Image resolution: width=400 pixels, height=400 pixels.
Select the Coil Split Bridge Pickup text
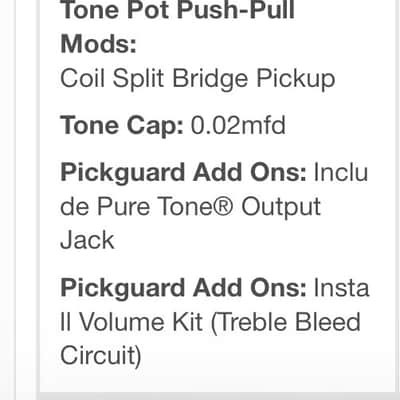coord(197,80)
